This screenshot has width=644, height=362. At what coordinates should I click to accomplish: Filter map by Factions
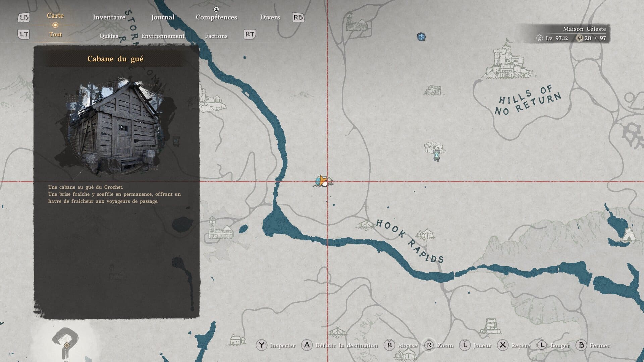tap(216, 36)
